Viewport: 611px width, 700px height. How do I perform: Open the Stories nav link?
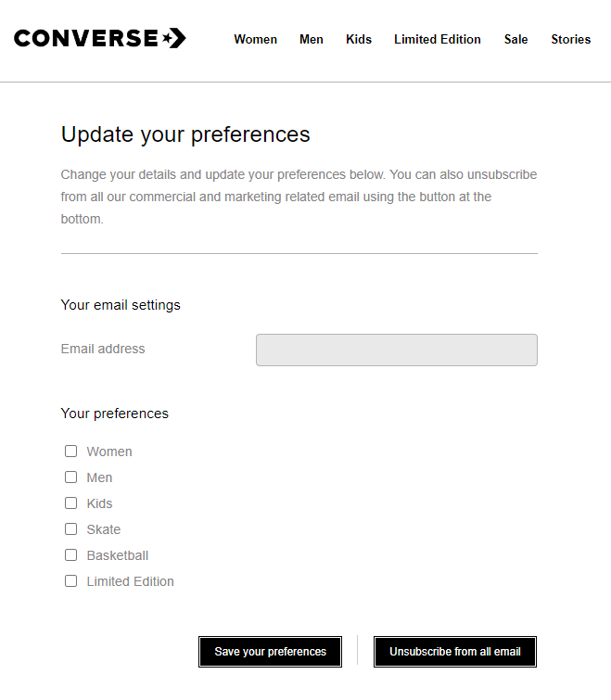tap(571, 39)
